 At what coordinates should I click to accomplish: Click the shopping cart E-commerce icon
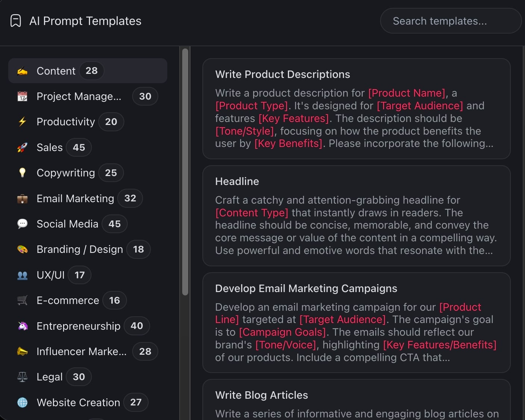[x=22, y=300]
